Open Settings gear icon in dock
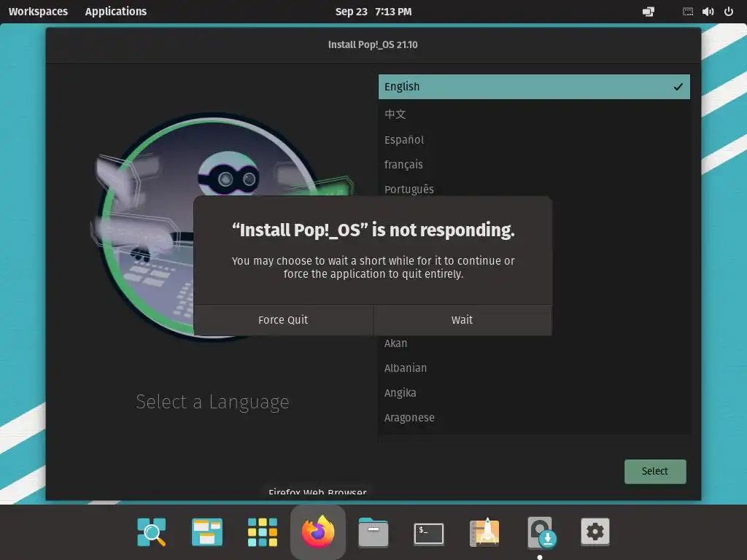747x560 pixels. (x=595, y=532)
